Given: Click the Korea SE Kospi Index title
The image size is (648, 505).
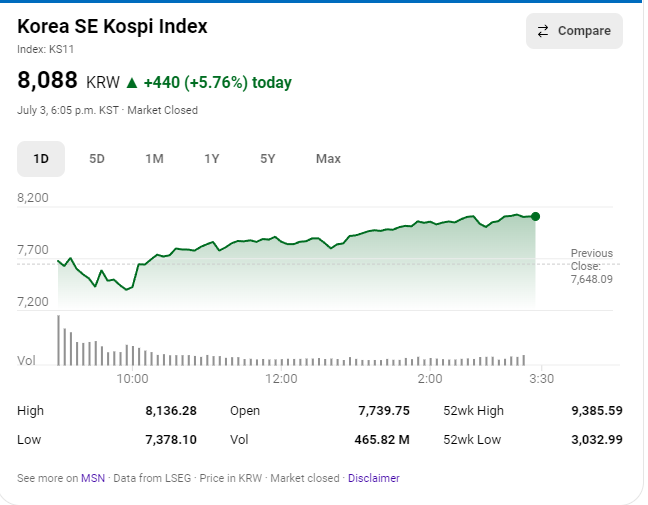Looking at the screenshot, I should pyautogui.click(x=112, y=26).
